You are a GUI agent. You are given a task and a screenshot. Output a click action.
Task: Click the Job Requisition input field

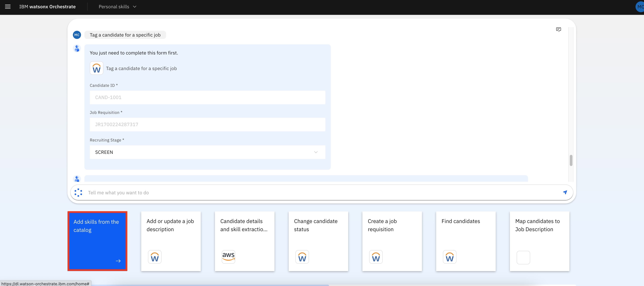click(x=207, y=124)
